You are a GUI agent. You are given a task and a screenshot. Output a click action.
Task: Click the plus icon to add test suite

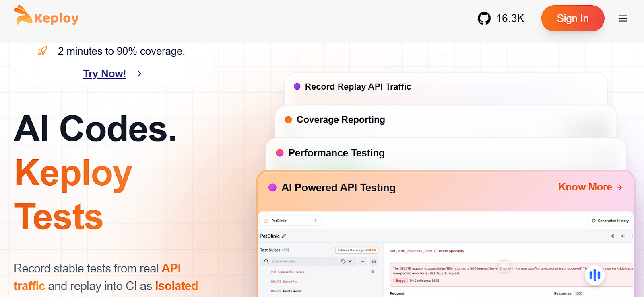click(363, 261)
